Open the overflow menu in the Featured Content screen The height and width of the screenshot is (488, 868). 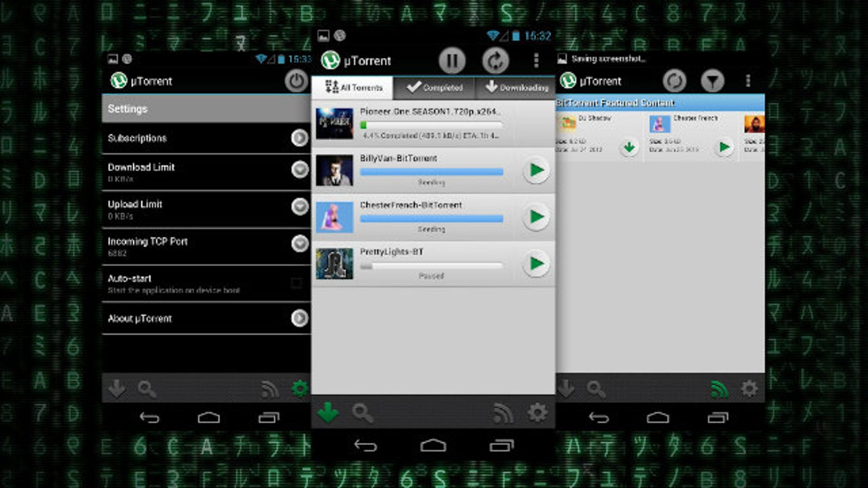click(x=748, y=81)
